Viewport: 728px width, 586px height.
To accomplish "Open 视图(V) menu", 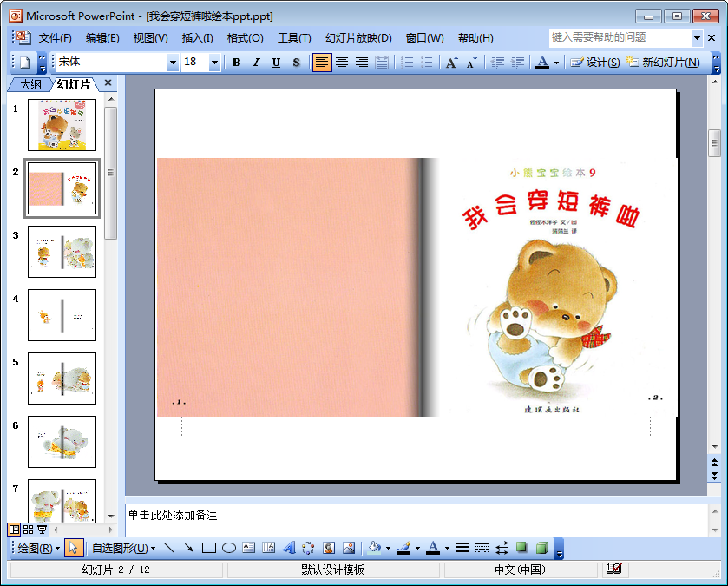I will coord(150,38).
